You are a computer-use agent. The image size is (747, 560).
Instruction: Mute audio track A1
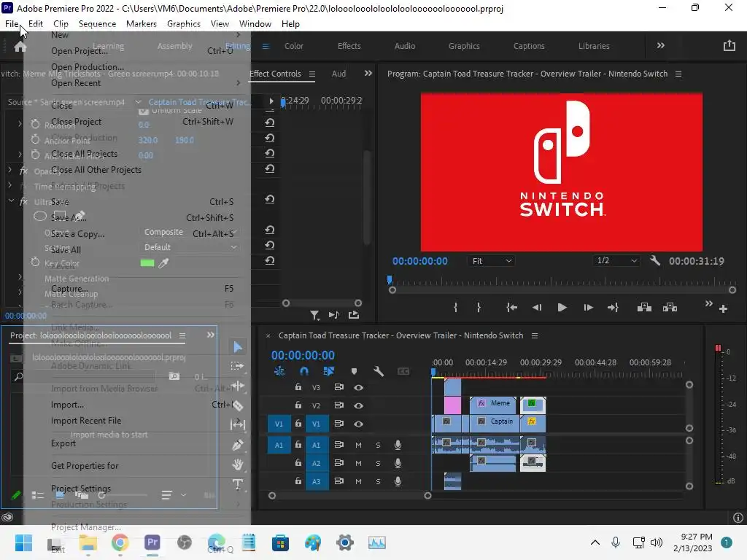tap(358, 445)
